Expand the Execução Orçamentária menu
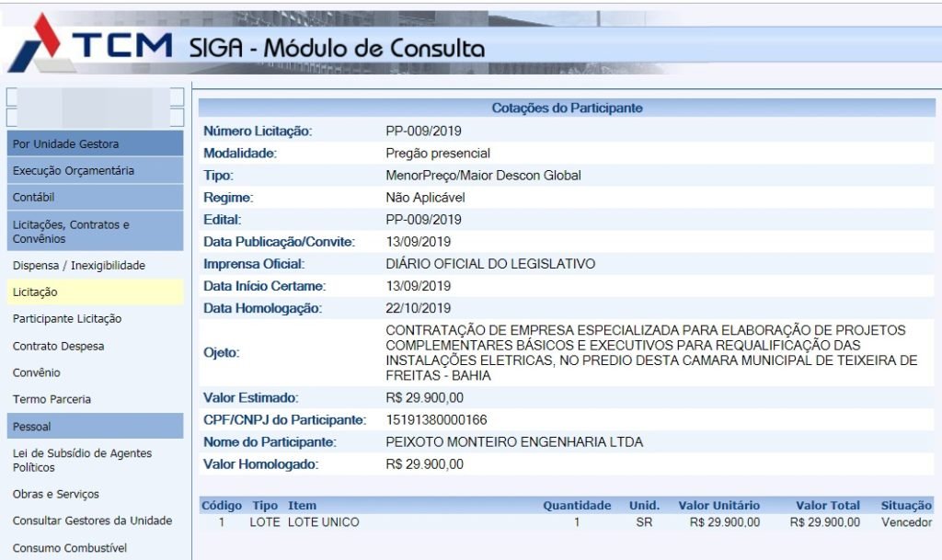 (x=73, y=170)
